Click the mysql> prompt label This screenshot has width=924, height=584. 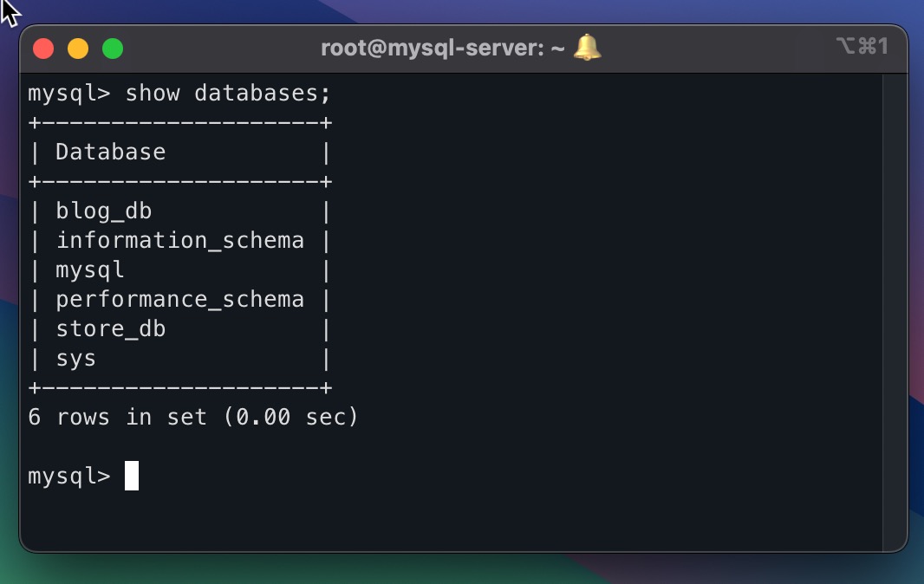(x=68, y=475)
